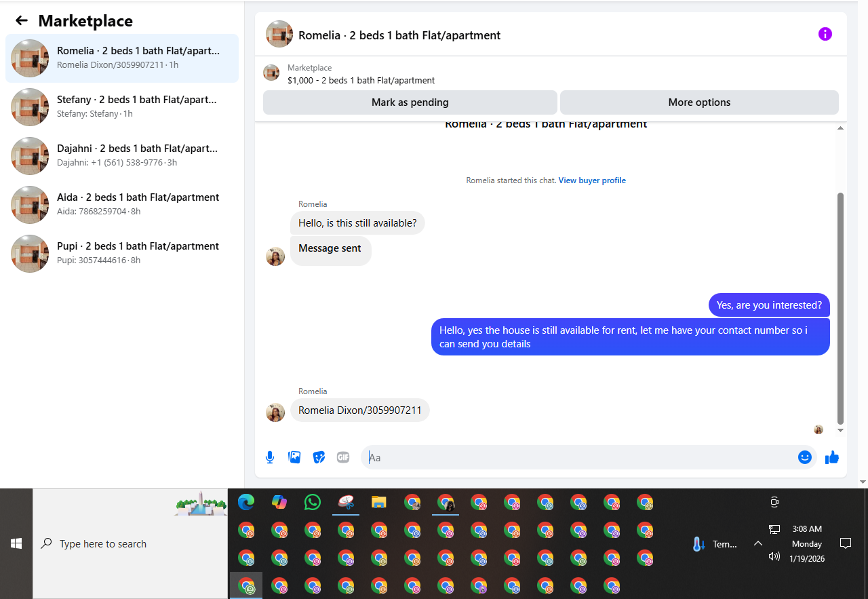The width and height of the screenshot is (868, 599).
Task: Click the chat header profile picture
Action: point(279,34)
